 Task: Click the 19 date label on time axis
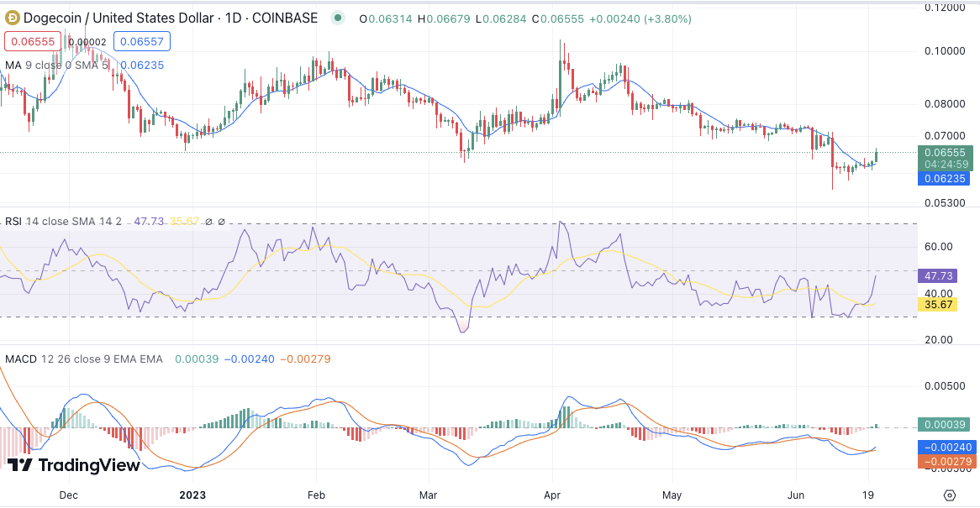tap(867, 495)
